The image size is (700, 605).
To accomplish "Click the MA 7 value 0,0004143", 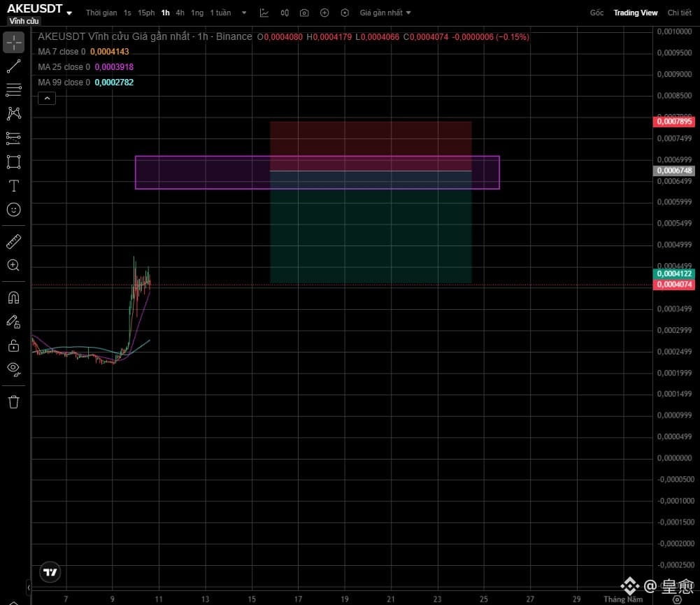I will (109, 52).
